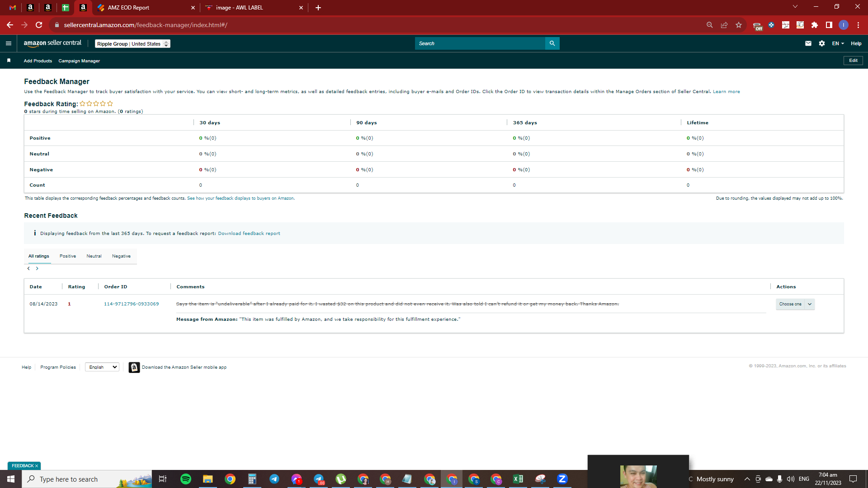
Task: Open Chrome profile avatar
Action: tap(844, 25)
